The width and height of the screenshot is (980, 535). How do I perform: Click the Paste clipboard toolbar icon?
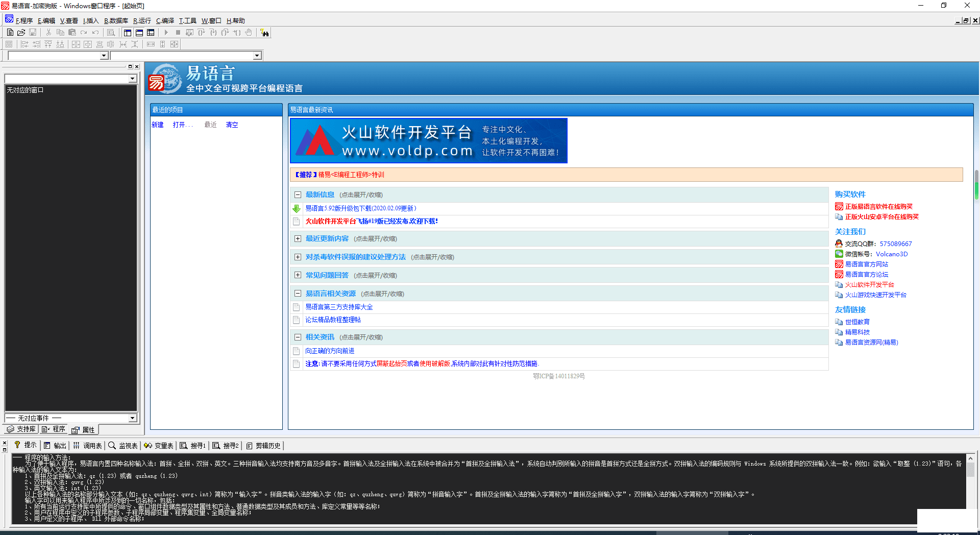pyautogui.click(x=72, y=32)
